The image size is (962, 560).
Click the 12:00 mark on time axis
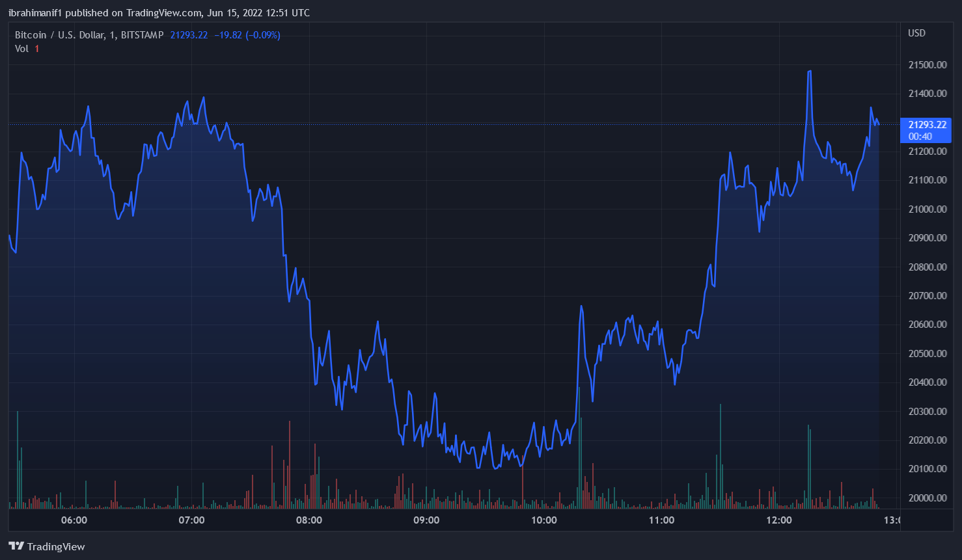pos(779,520)
